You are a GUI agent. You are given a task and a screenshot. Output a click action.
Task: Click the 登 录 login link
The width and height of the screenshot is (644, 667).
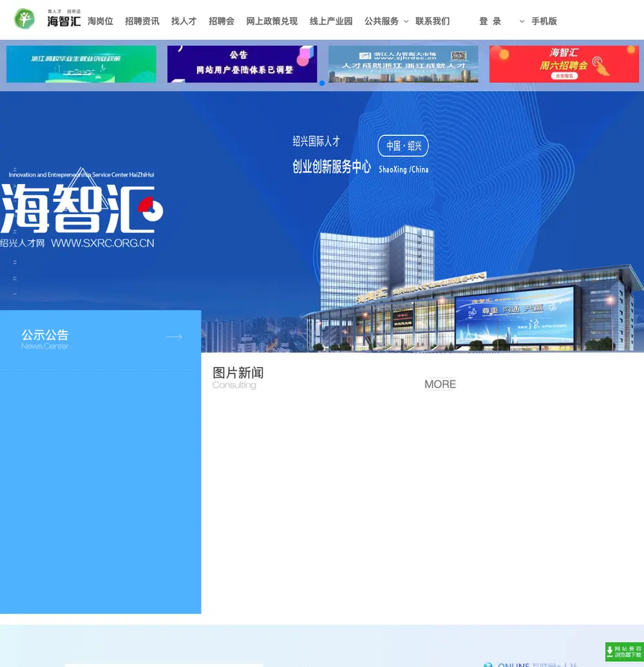tap(490, 21)
